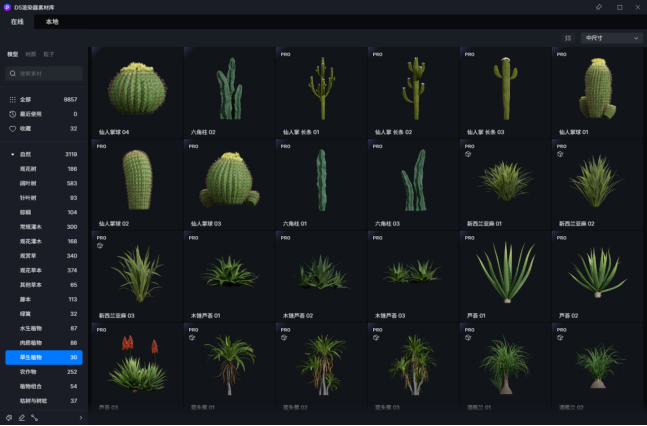Click the 自然 count 3119
The image size is (647, 426).
coord(71,154)
